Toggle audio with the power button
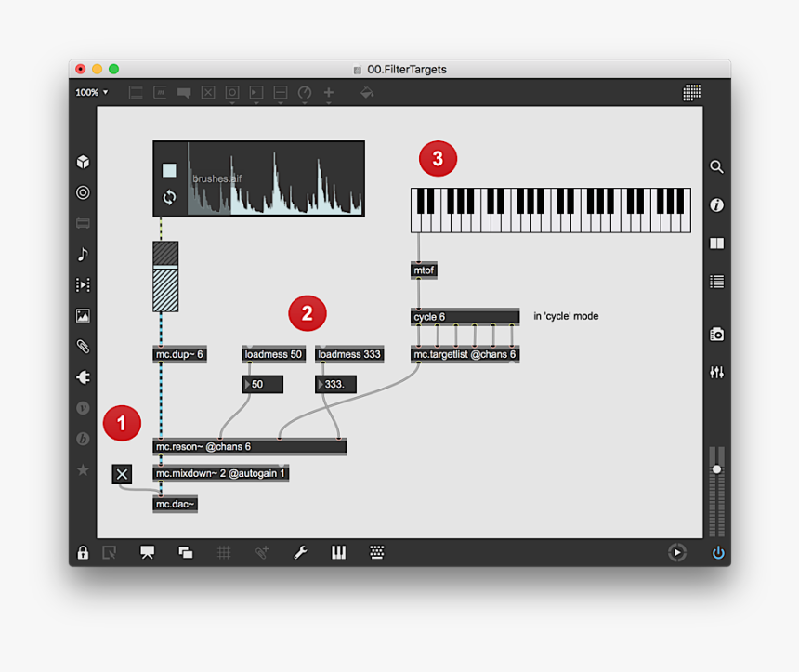Screen dimensions: 799x672 point(716,551)
